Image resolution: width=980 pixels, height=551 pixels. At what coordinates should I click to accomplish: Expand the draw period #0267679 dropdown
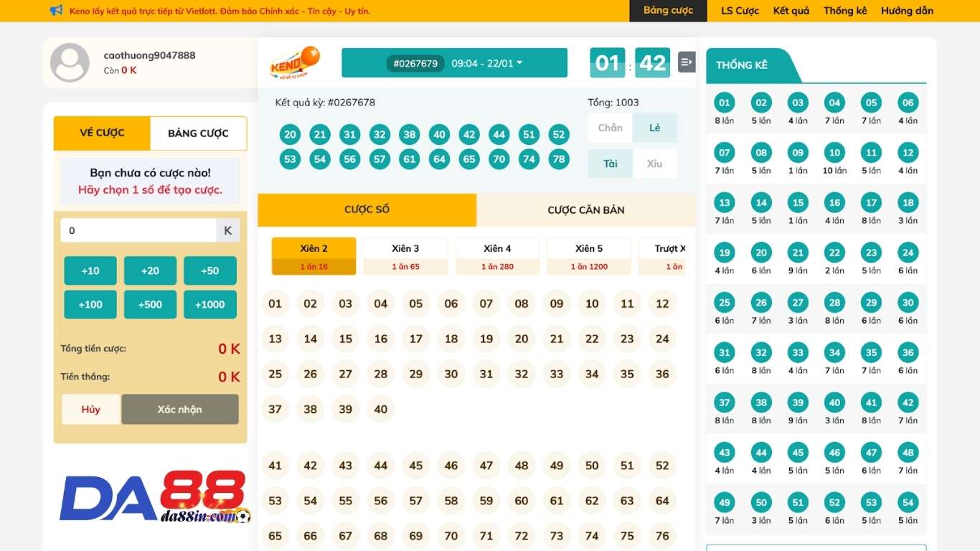point(454,63)
